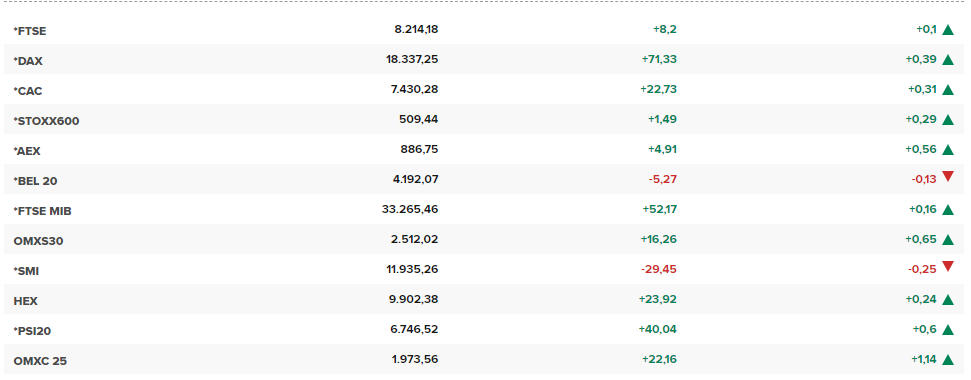
Task: Click the red down triangle on SMI row
Action: point(947,266)
